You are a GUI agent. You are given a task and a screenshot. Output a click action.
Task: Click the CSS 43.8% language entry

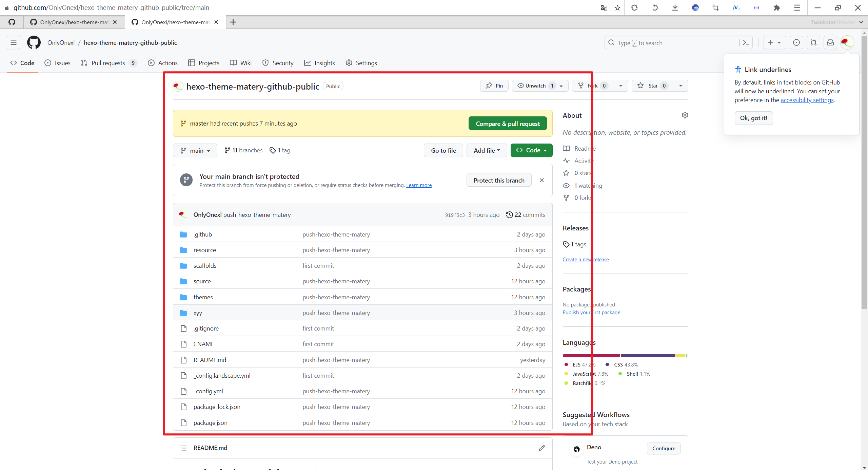622,365
